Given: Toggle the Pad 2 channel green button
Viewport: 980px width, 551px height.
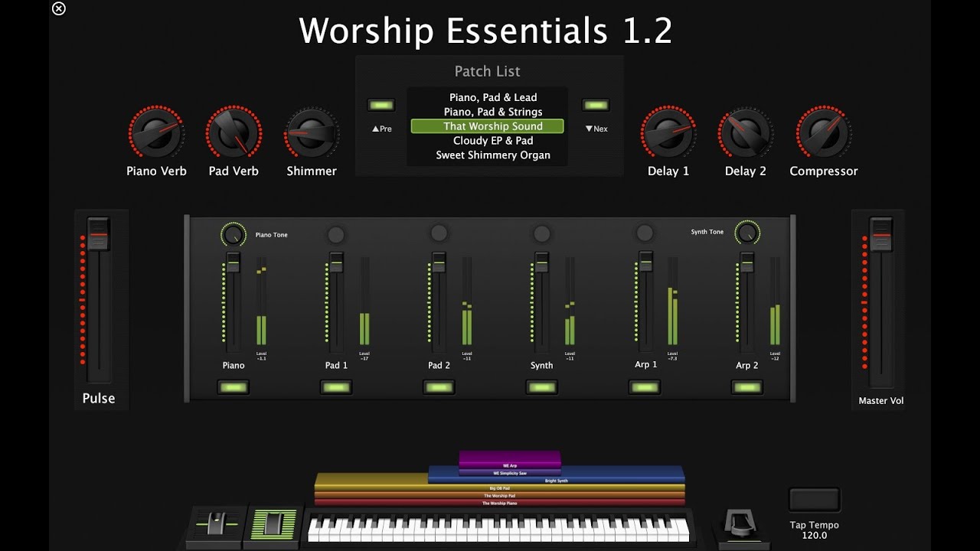Looking at the screenshot, I should point(439,387).
